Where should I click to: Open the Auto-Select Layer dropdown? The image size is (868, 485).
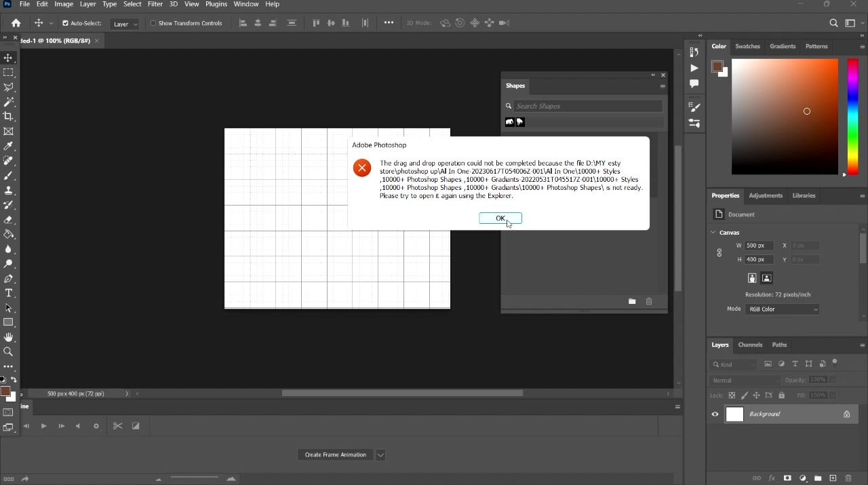point(125,24)
